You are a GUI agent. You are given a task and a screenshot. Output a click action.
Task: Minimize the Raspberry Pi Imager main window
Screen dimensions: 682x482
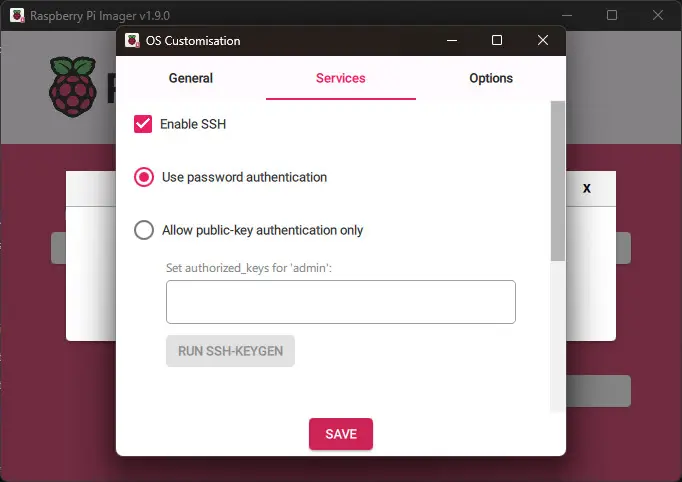[x=568, y=16]
